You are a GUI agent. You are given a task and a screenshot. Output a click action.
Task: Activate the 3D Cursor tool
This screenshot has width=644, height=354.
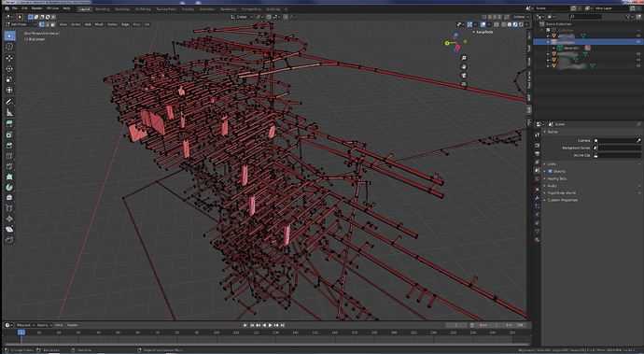[9, 47]
